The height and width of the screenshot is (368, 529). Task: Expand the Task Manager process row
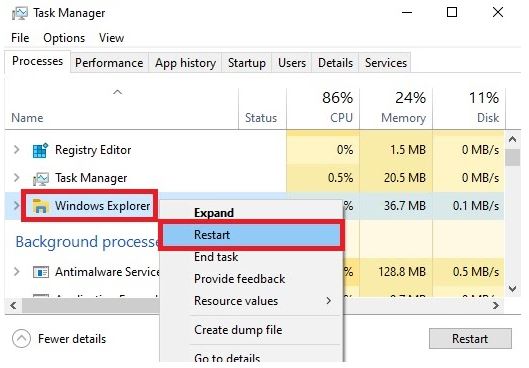tap(16, 177)
